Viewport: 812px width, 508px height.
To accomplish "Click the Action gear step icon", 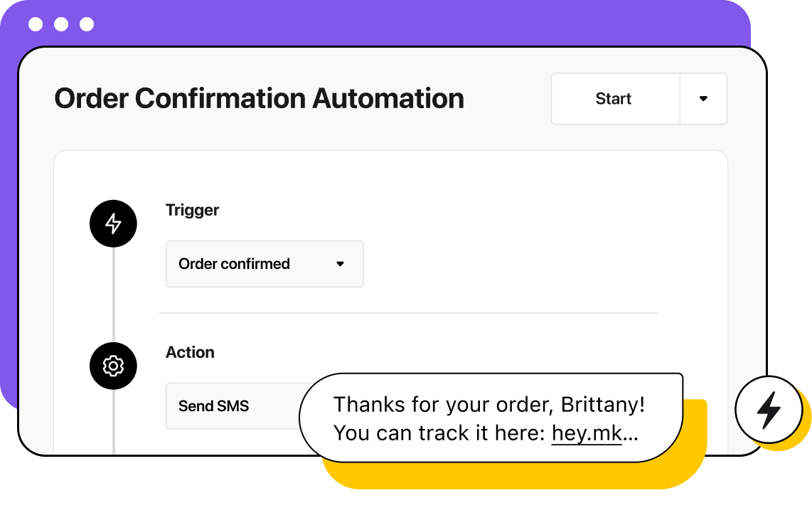I will [113, 366].
